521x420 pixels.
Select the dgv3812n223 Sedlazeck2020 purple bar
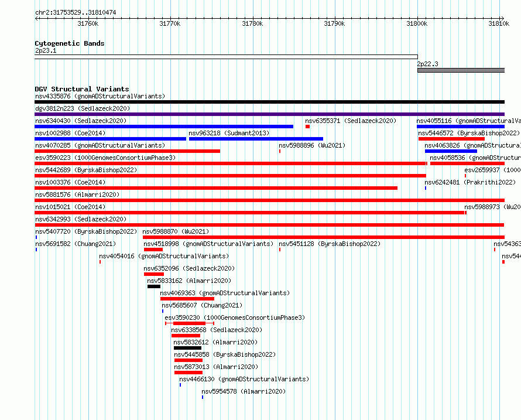point(269,114)
